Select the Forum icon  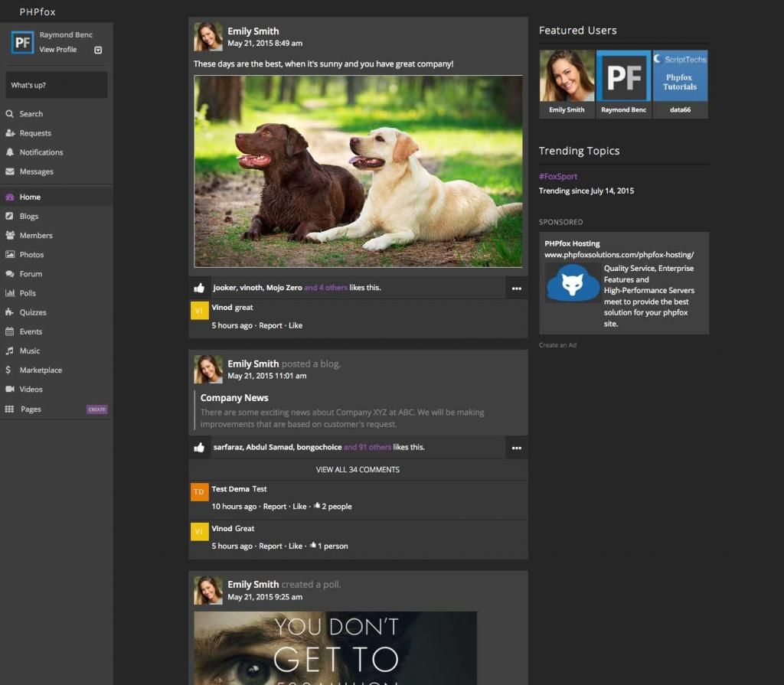coord(11,273)
